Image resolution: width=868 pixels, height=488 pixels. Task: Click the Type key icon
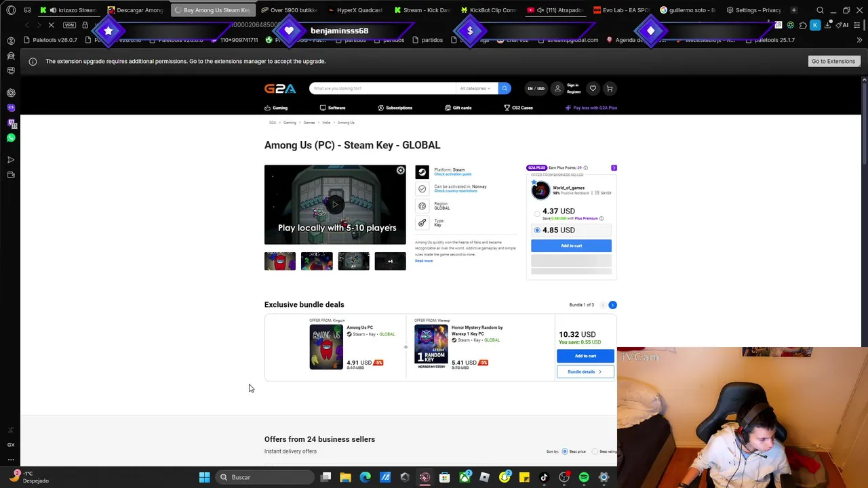tap(422, 222)
